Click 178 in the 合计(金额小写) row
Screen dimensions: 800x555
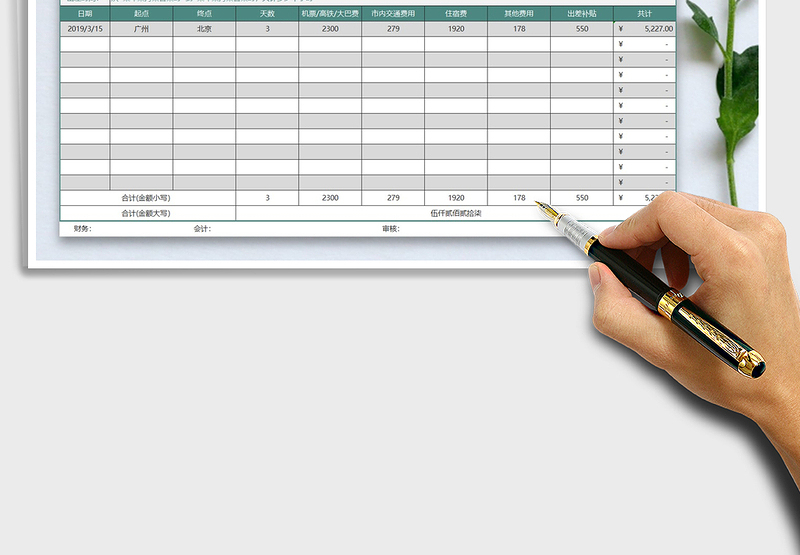[519, 198]
